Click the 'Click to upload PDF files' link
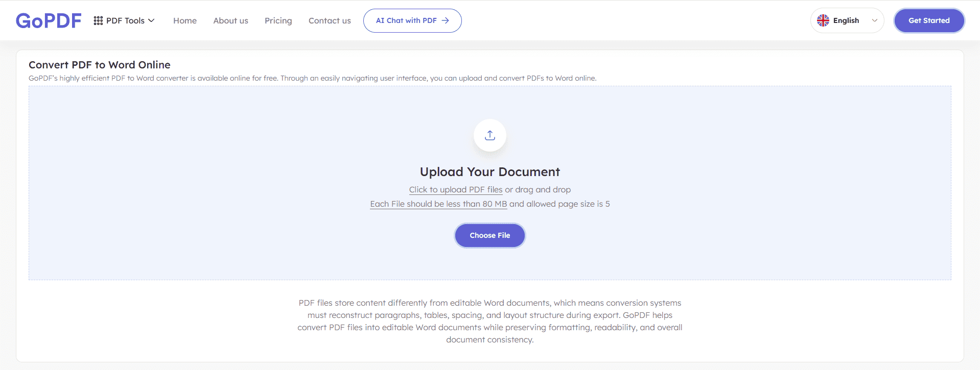 click(x=456, y=190)
